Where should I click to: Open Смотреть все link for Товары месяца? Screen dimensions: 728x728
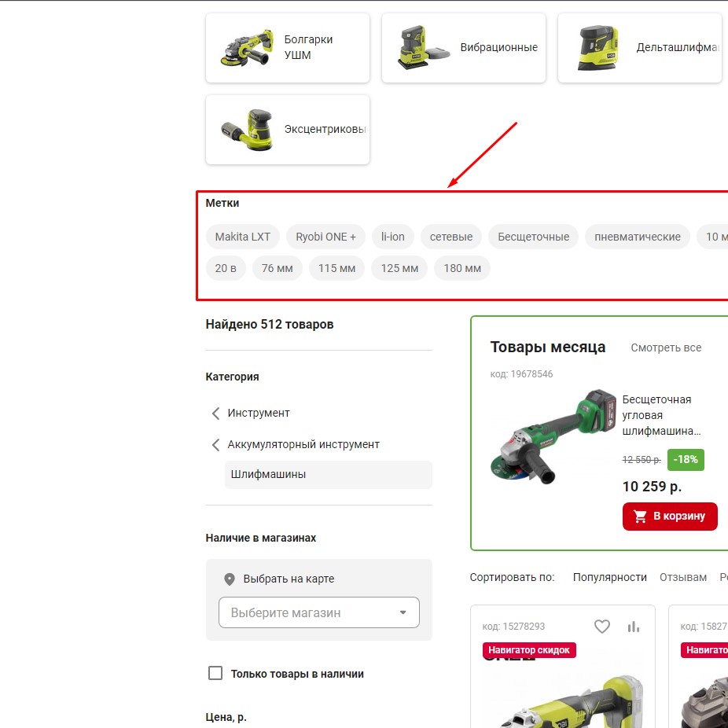point(666,347)
